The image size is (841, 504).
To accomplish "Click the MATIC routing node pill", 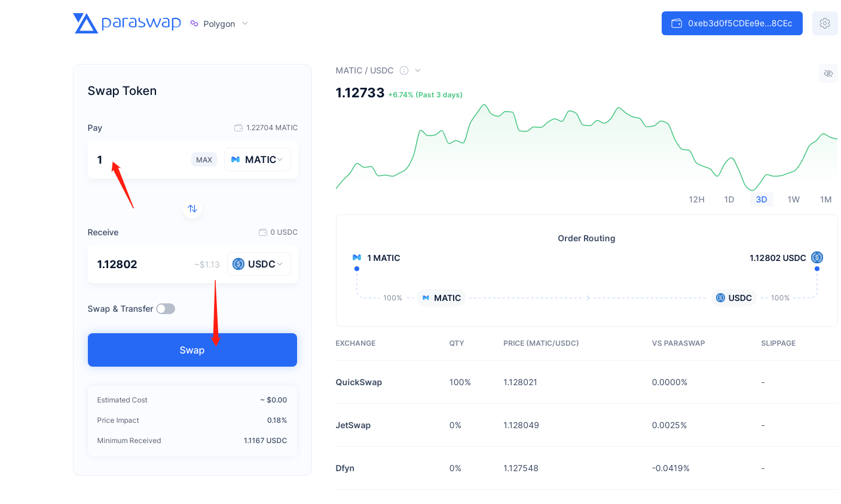I will click(x=441, y=297).
